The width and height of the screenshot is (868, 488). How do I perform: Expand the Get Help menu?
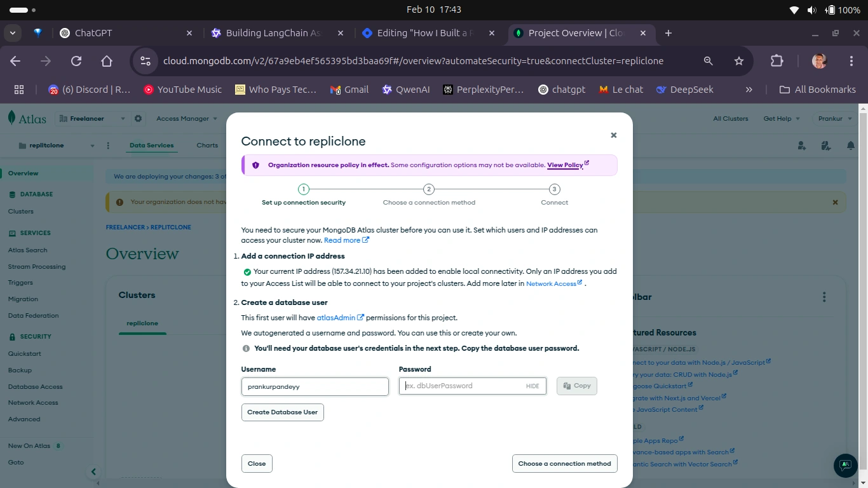[782, 119]
